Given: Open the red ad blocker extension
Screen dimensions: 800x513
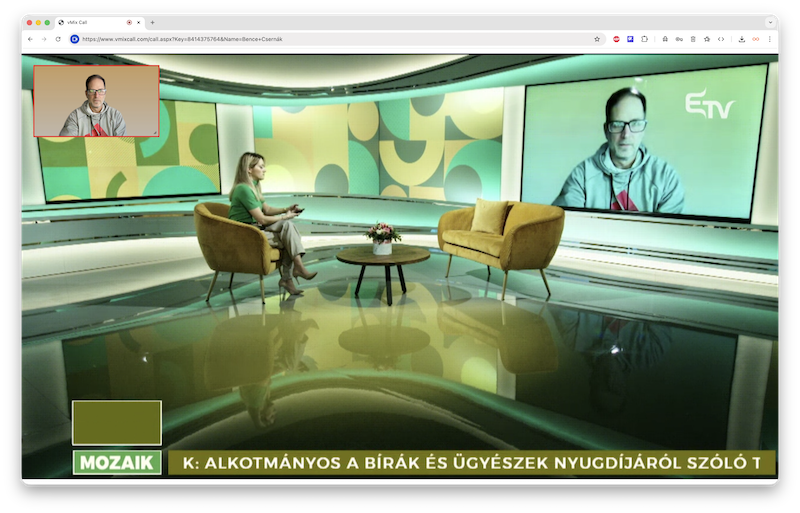Looking at the screenshot, I should tap(616, 39).
